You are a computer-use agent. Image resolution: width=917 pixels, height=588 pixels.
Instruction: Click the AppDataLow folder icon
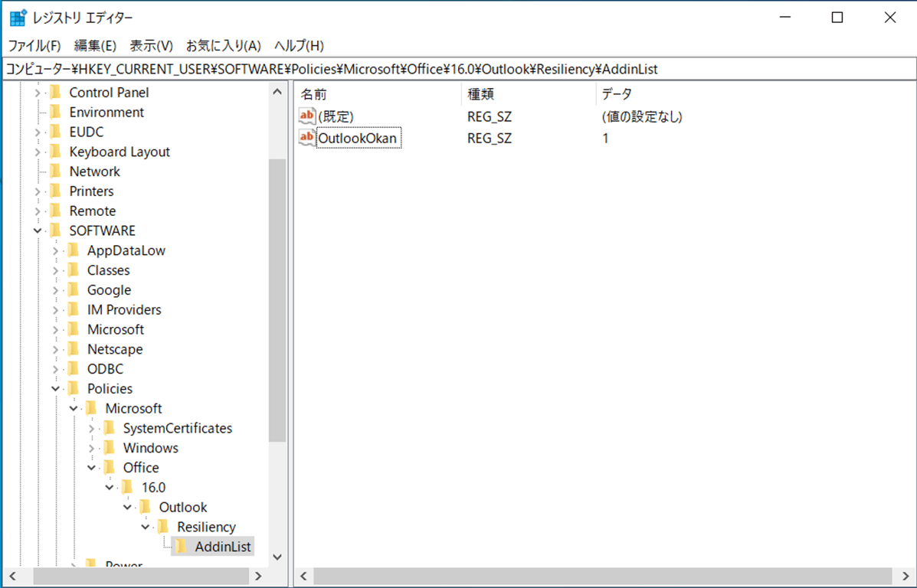click(74, 251)
